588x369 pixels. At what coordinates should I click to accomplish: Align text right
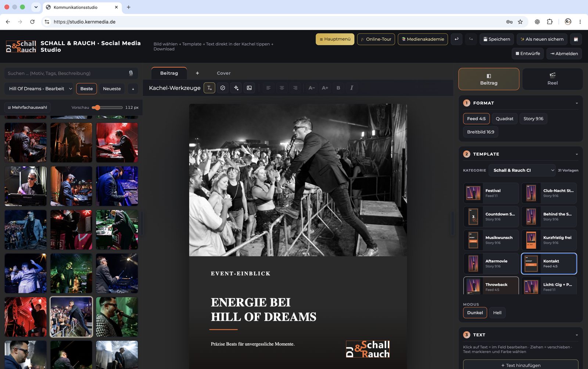[295, 88]
